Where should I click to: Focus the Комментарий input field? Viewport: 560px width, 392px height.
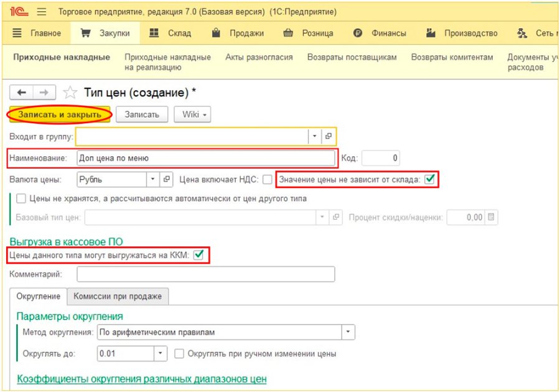tap(206, 274)
